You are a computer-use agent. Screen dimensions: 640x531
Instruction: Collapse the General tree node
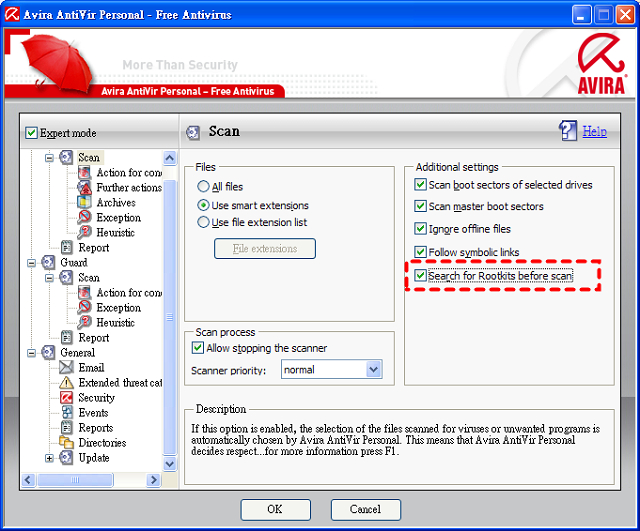click(31, 353)
